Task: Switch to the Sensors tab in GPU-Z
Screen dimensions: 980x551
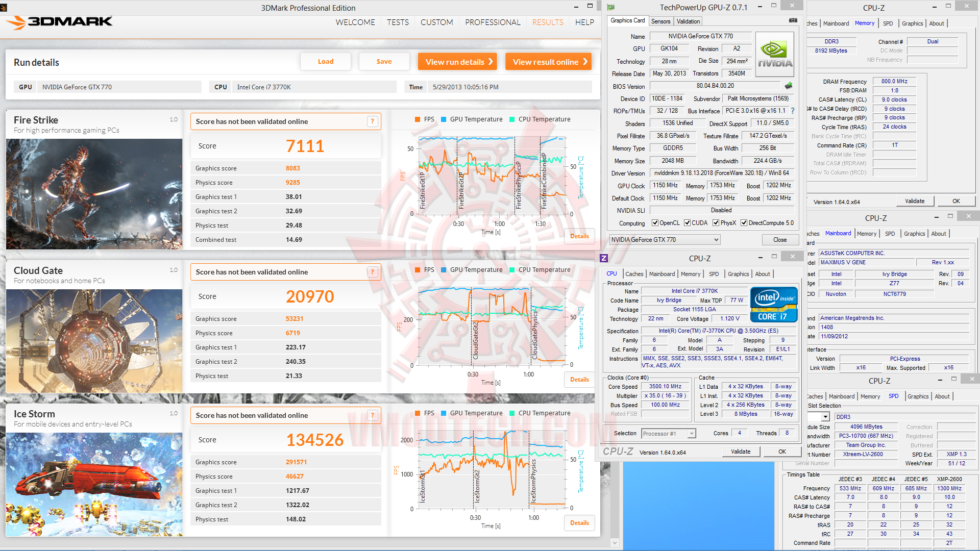Action: point(660,21)
